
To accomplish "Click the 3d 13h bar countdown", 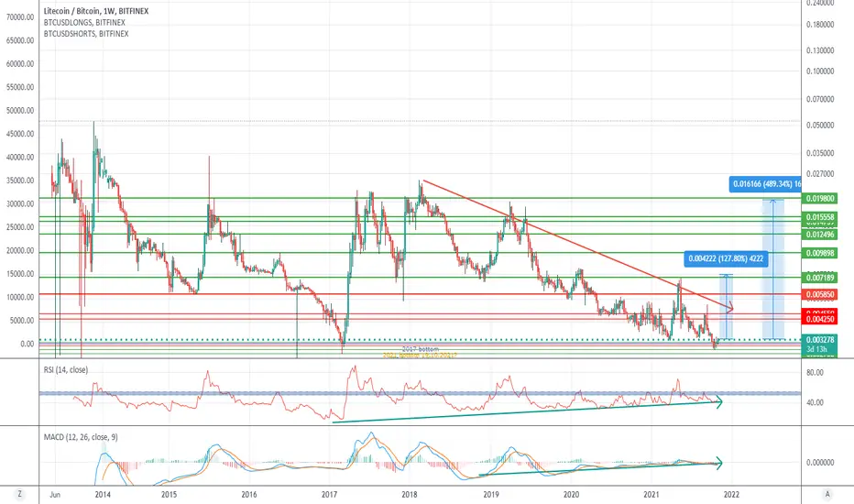I will click(817, 349).
